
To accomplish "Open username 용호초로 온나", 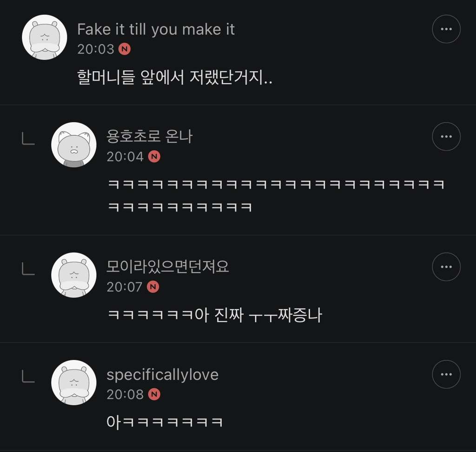I will point(149,137).
